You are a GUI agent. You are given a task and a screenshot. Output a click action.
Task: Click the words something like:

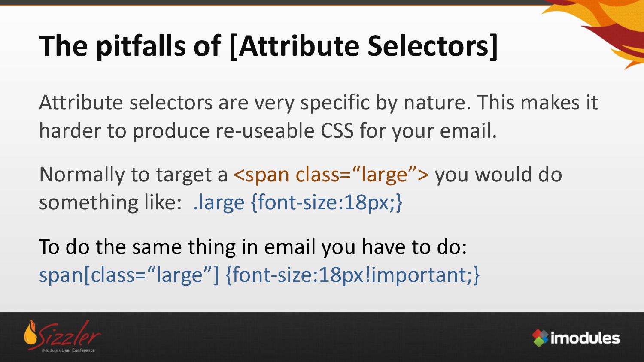(x=111, y=202)
